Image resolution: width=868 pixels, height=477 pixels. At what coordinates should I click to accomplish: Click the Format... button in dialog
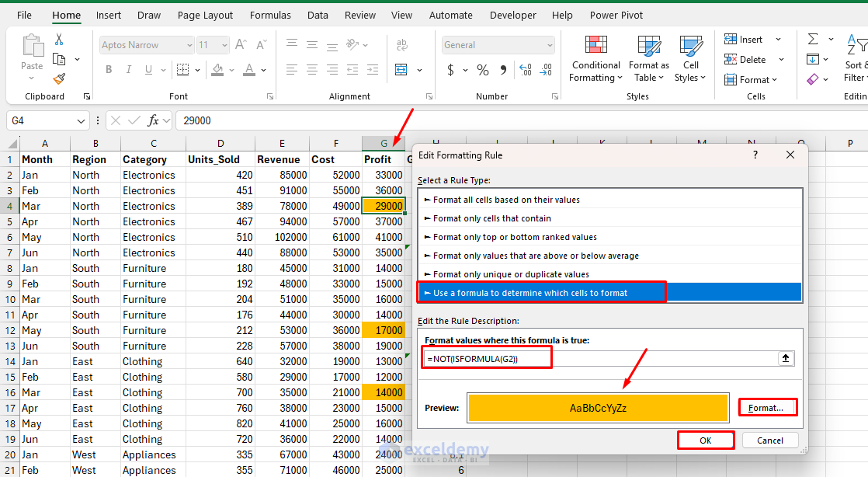click(x=767, y=408)
